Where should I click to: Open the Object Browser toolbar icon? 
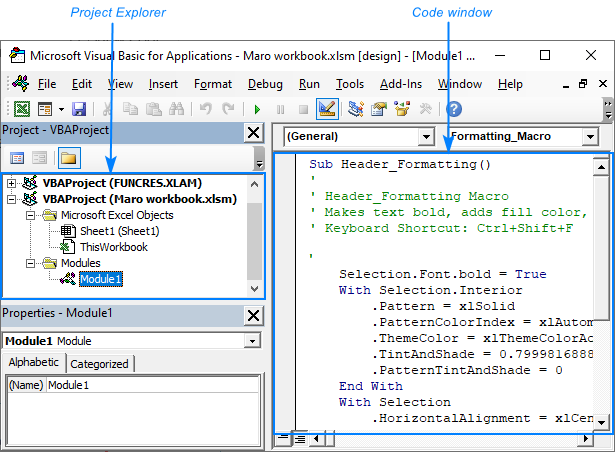[x=402, y=109]
